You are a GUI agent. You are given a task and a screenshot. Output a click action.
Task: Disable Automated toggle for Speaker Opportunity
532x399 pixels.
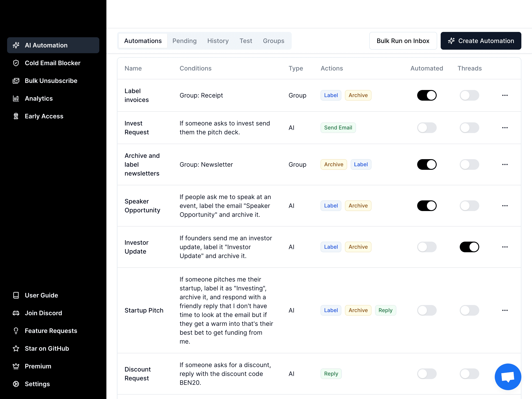pyautogui.click(x=427, y=206)
